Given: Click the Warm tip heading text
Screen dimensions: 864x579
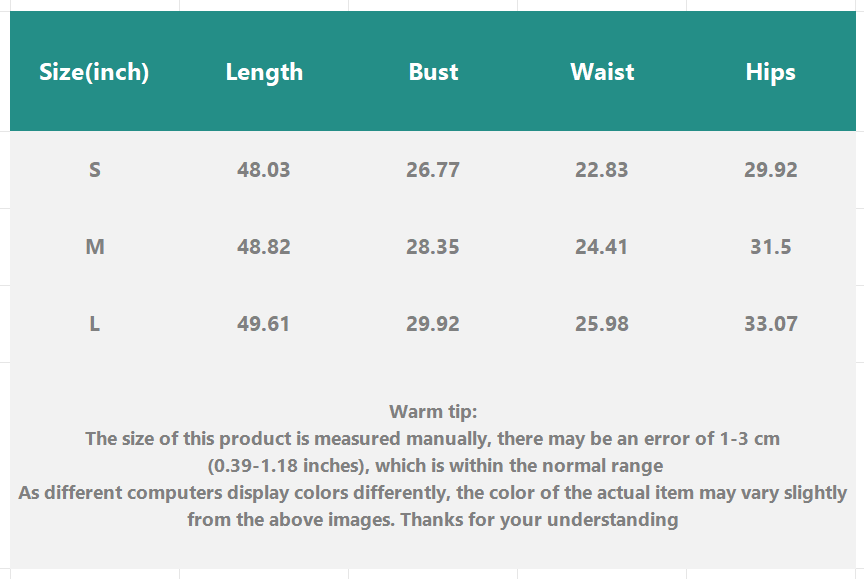Looking at the screenshot, I should pos(433,411).
